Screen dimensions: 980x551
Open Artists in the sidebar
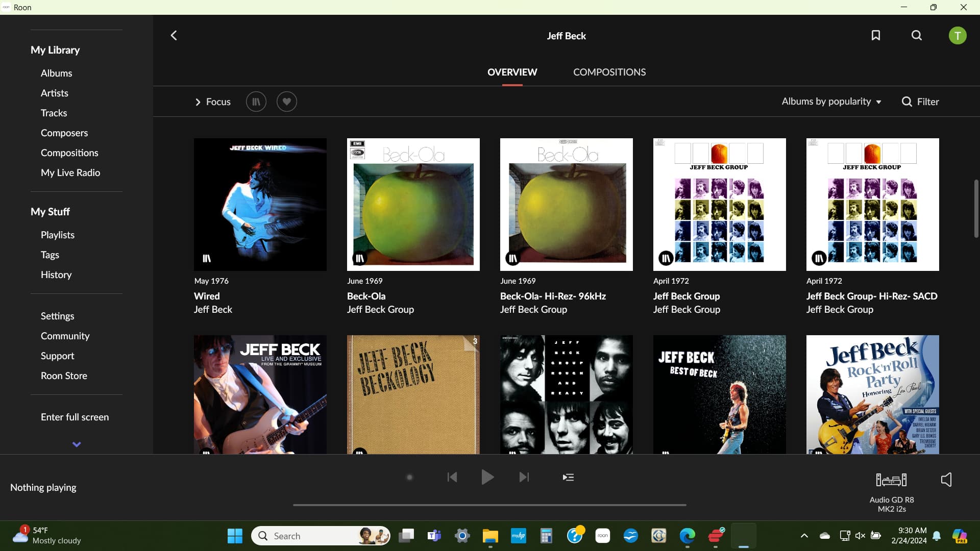pyautogui.click(x=54, y=93)
